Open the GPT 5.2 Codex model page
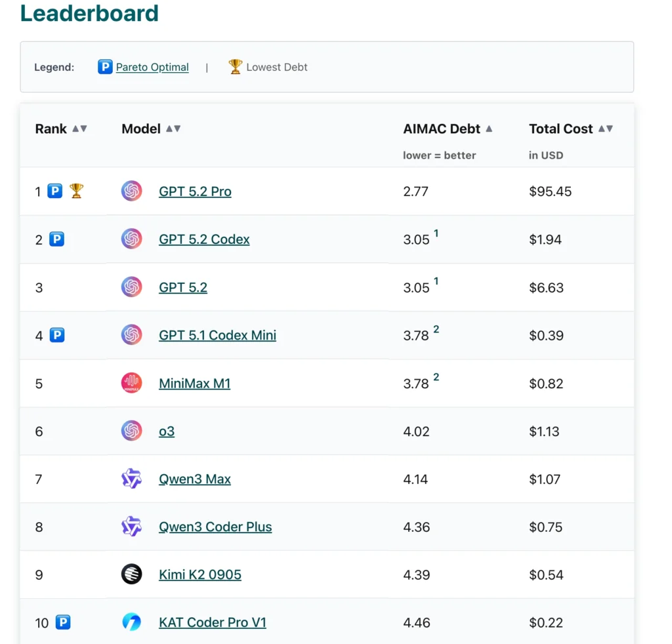 click(x=204, y=239)
